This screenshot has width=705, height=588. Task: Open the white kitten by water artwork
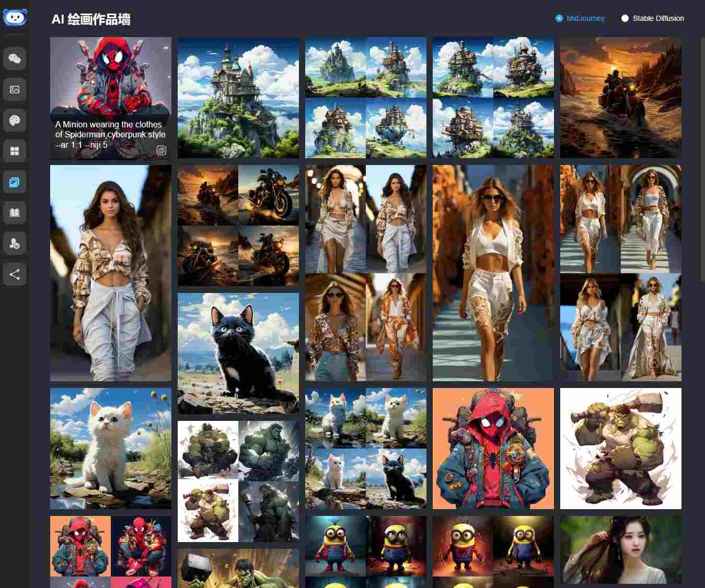pyautogui.click(x=110, y=448)
